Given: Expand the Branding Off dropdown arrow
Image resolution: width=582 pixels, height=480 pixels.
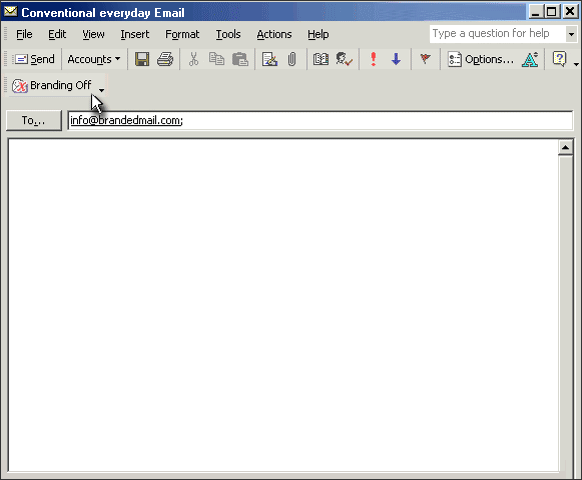Looking at the screenshot, I should [x=101, y=90].
